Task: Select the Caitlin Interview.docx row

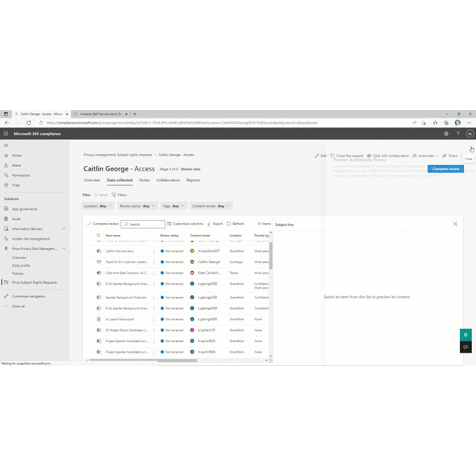Action: (x=177, y=251)
